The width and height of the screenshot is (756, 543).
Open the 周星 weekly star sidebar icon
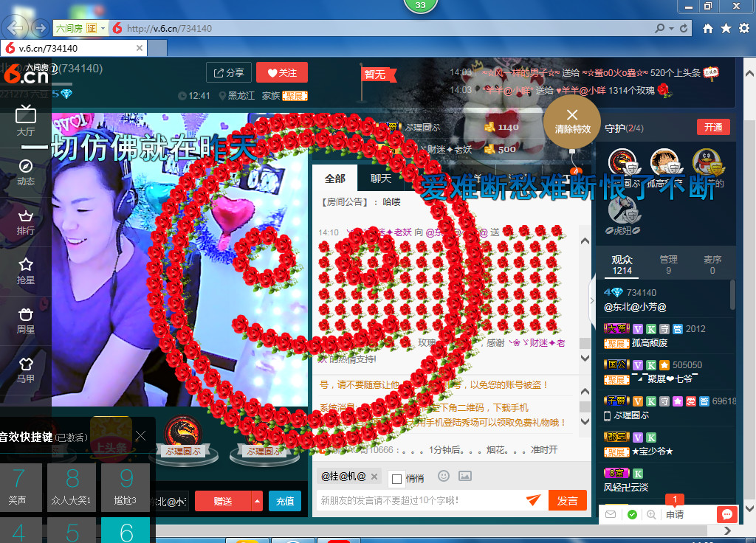coord(26,321)
